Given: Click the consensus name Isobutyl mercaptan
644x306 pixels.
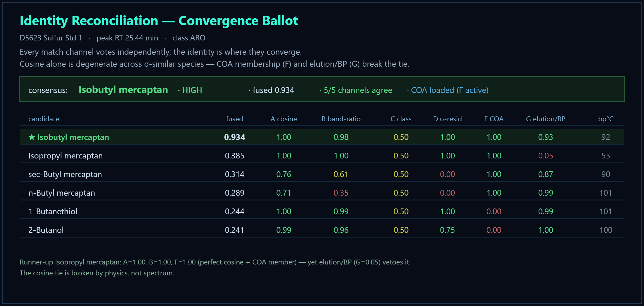Looking at the screenshot, I should click(x=123, y=90).
